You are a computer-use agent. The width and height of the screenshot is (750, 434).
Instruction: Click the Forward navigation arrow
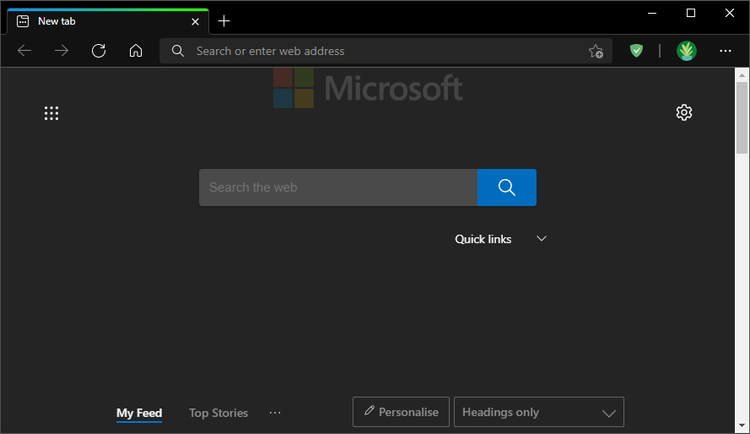(61, 51)
